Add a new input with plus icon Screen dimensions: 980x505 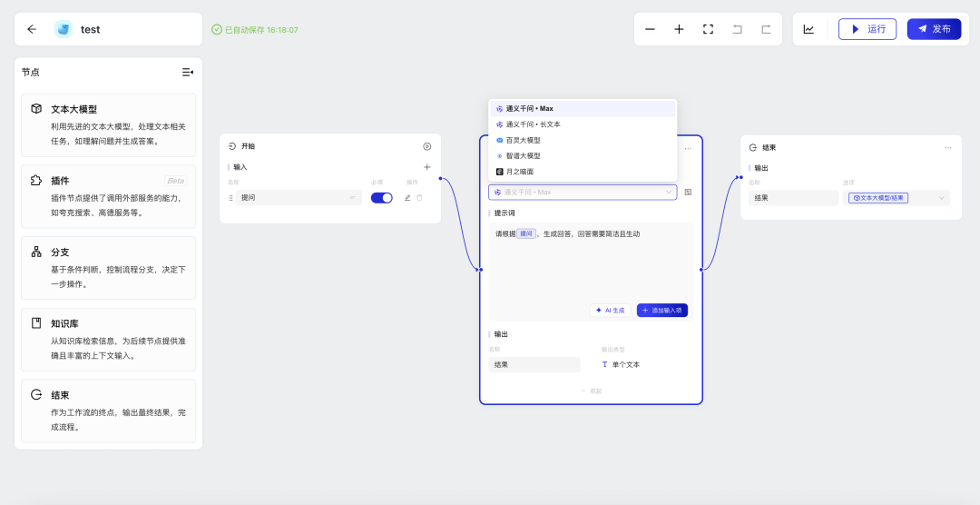(426, 167)
